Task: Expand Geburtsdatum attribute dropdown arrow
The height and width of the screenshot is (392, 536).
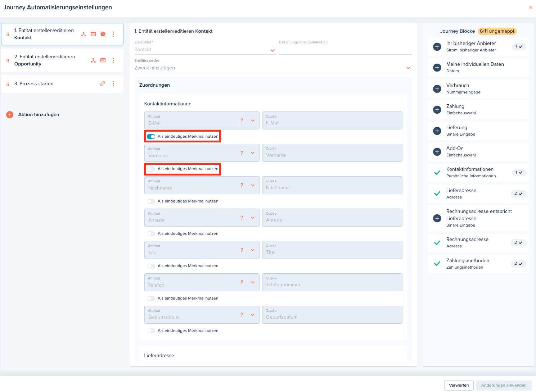Action: [x=253, y=315]
